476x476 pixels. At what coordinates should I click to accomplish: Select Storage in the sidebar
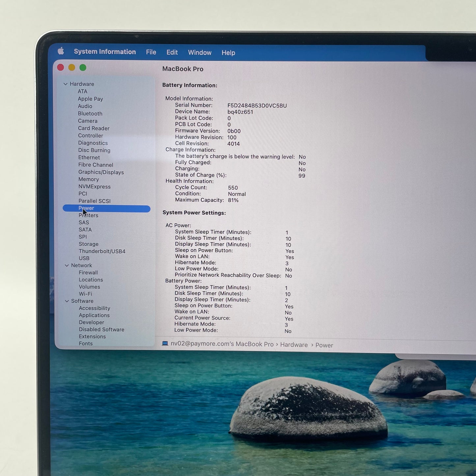pyautogui.click(x=89, y=244)
